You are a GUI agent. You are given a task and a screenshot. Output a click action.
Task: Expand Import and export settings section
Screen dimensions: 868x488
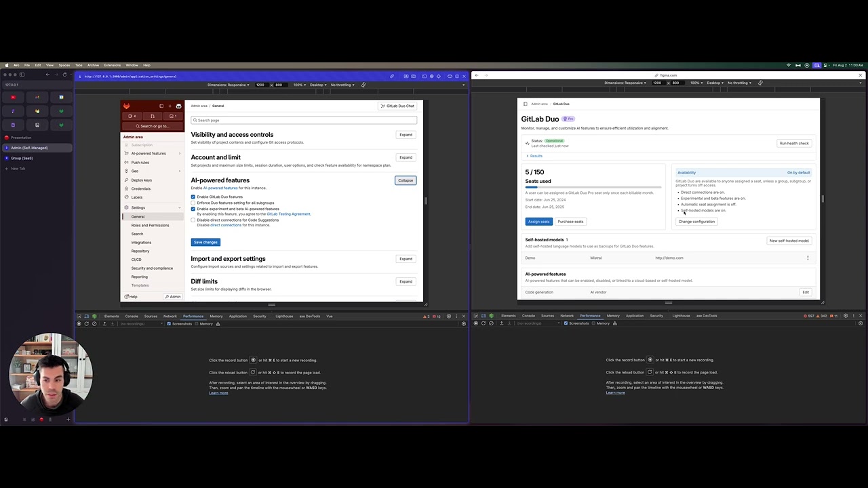[406, 259]
